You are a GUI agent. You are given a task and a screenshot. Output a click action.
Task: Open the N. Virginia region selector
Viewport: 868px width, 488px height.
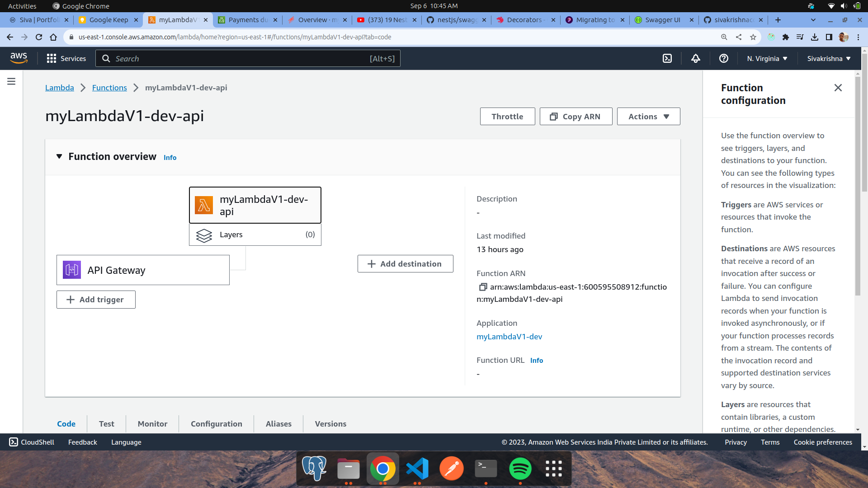click(766, 58)
